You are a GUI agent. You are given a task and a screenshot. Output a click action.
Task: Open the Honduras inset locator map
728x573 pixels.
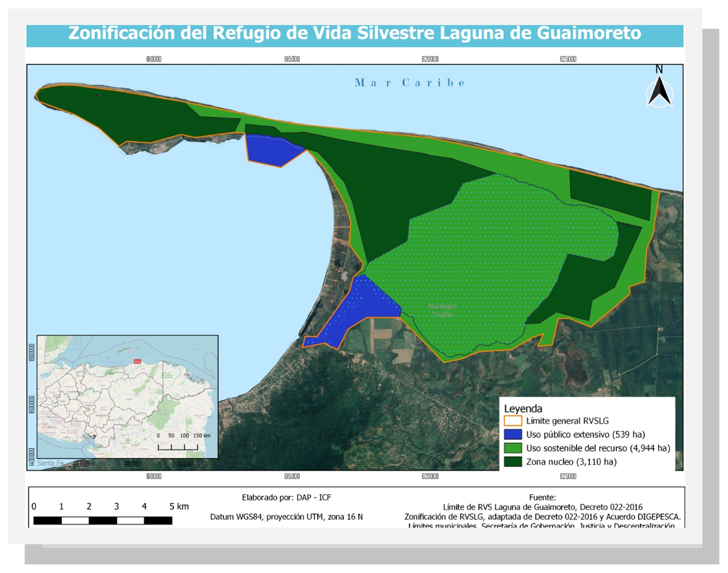[127, 397]
